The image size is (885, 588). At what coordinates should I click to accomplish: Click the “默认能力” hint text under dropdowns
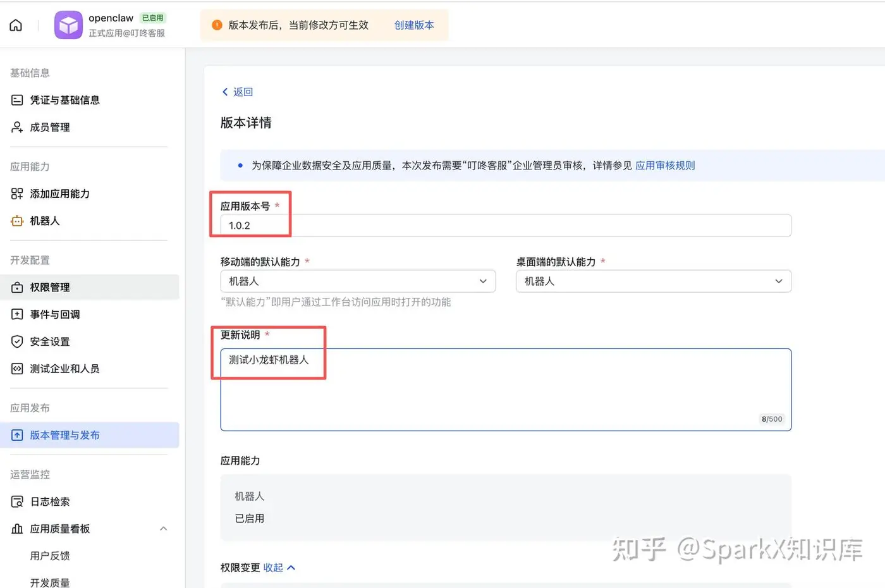pos(336,302)
